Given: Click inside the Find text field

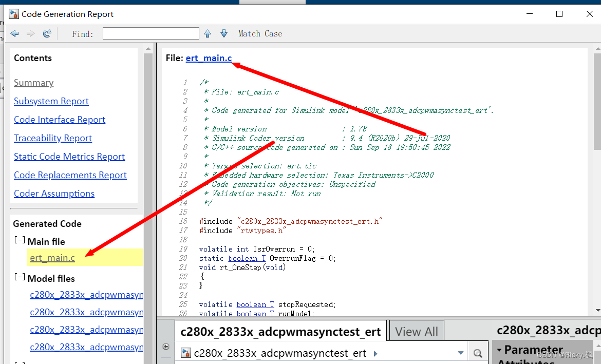Looking at the screenshot, I should click(151, 33).
